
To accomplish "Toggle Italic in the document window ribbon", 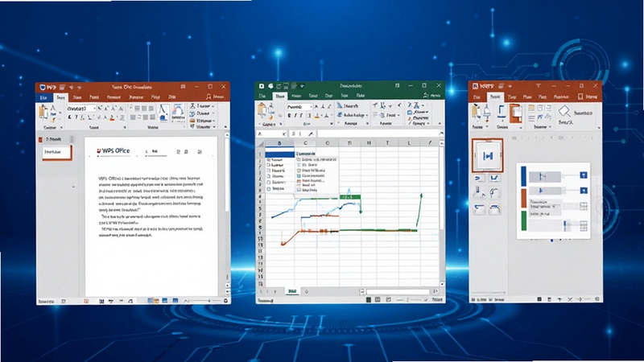I will click(x=76, y=117).
